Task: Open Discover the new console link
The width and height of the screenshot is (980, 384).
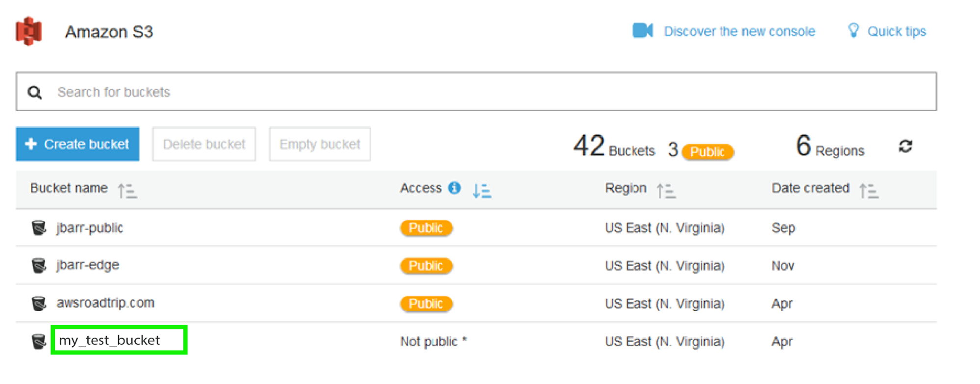Action: (739, 31)
